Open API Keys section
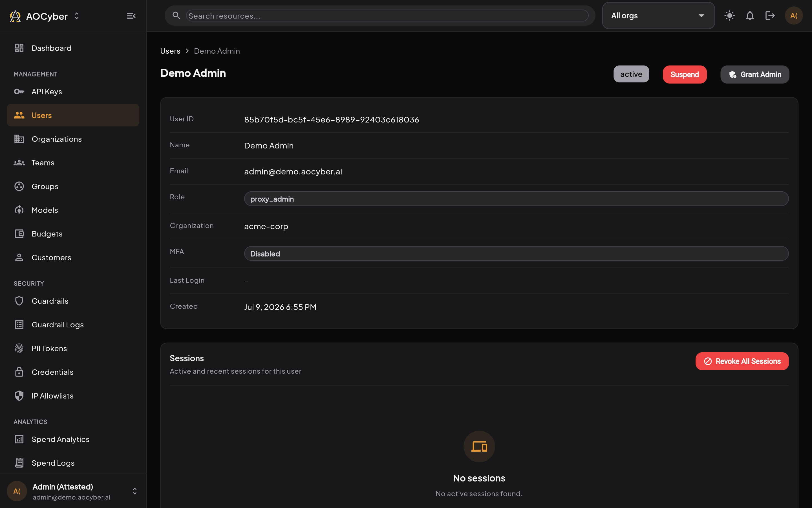Image resolution: width=812 pixels, height=508 pixels. click(x=73, y=91)
